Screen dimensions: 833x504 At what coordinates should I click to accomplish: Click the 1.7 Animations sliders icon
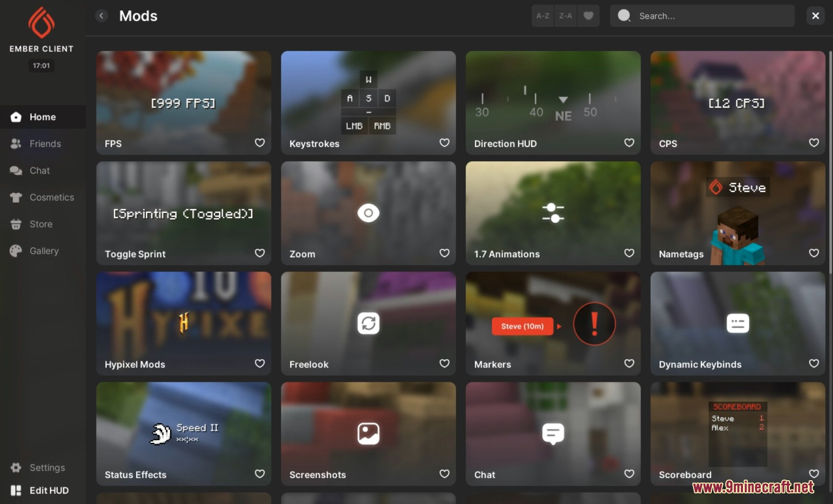coord(553,213)
